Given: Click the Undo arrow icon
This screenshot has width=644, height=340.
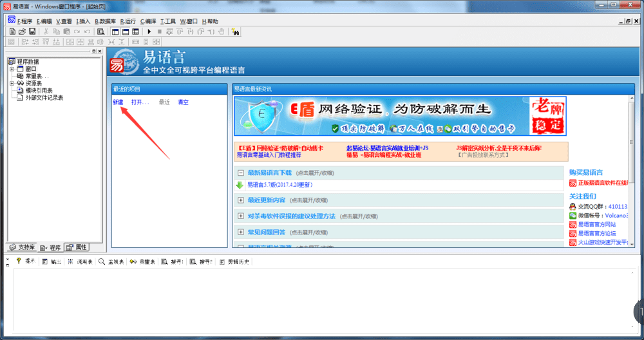Looking at the screenshot, I should (x=87, y=32).
